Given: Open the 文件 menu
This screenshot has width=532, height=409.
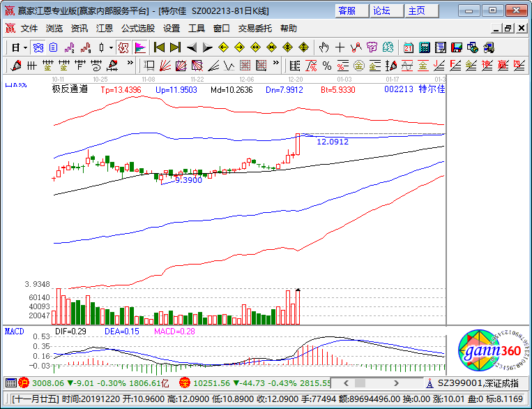Looking at the screenshot, I should point(29,29).
